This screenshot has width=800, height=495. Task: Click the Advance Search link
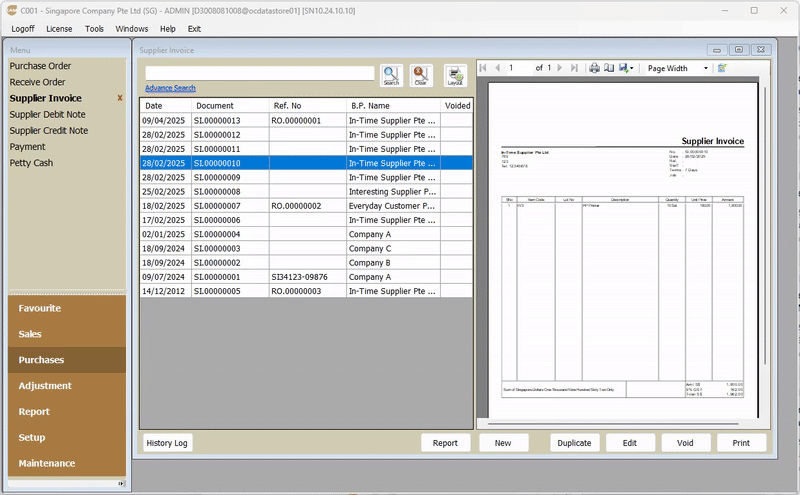[x=170, y=88]
